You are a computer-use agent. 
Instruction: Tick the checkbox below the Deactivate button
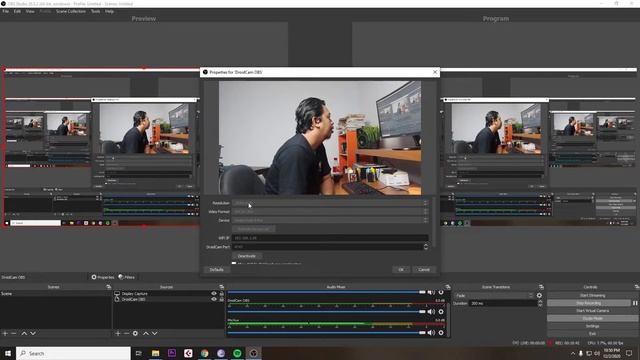(234, 263)
